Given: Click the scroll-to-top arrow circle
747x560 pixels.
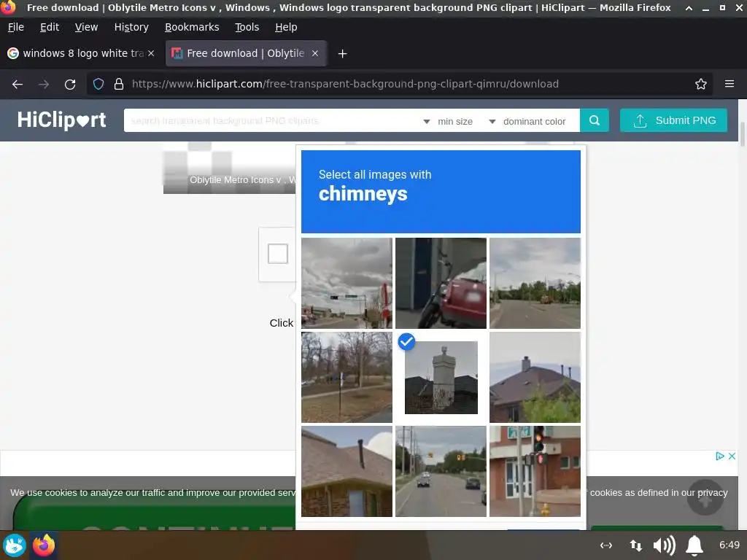Looking at the screenshot, I should point(705,497).
